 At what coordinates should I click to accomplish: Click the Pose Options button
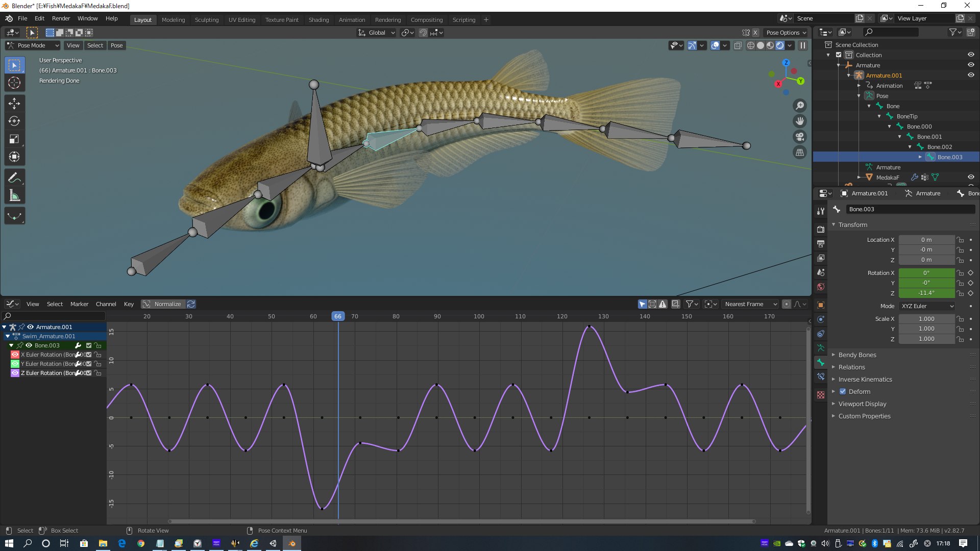pos(786,33)
